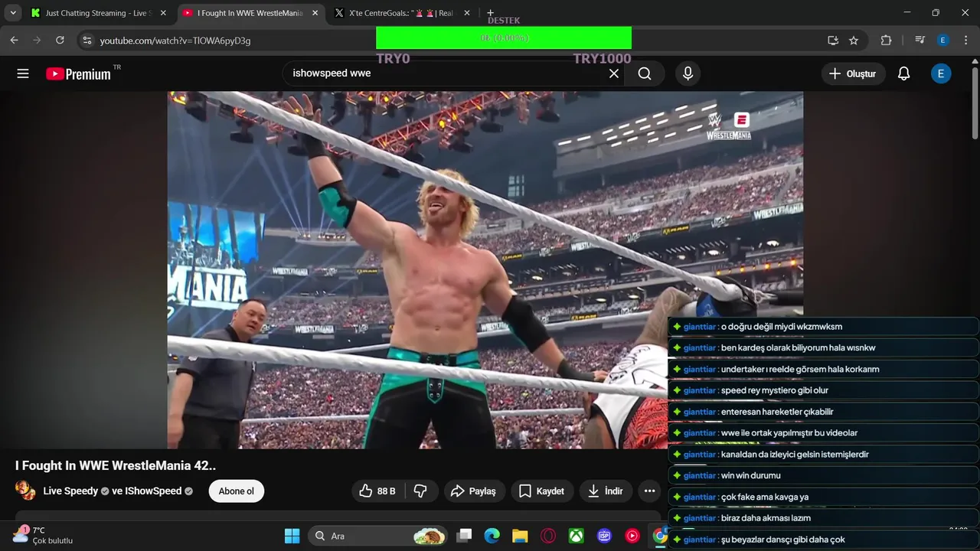Open the Live Speedy channel link

tap(70, 491)
